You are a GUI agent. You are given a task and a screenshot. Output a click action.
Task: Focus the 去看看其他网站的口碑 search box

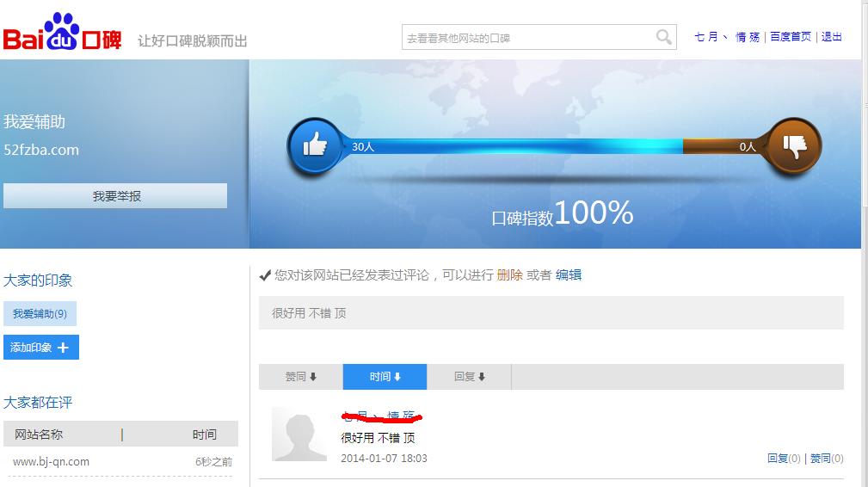(x=539, y=37)
